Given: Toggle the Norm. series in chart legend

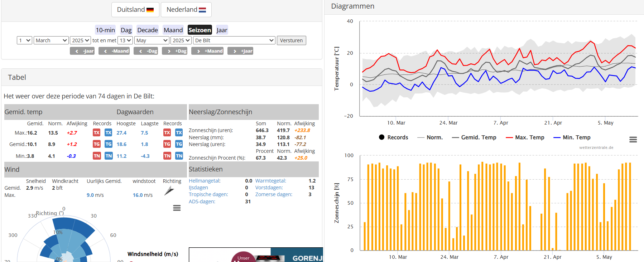Looking at the screenshot, I should (430, 137).
